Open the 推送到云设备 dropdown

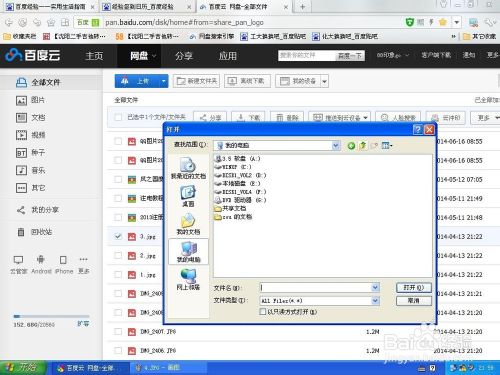click(339, 118)
